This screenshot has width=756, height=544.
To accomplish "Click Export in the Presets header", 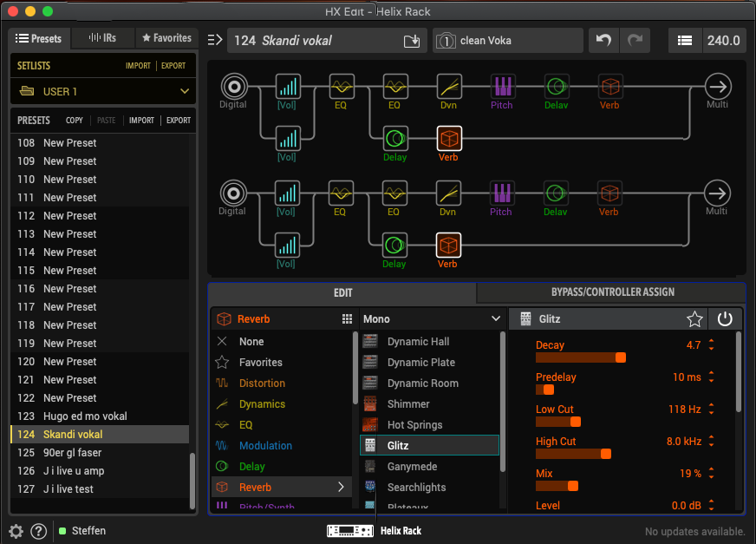I will [x=179, y=121].
